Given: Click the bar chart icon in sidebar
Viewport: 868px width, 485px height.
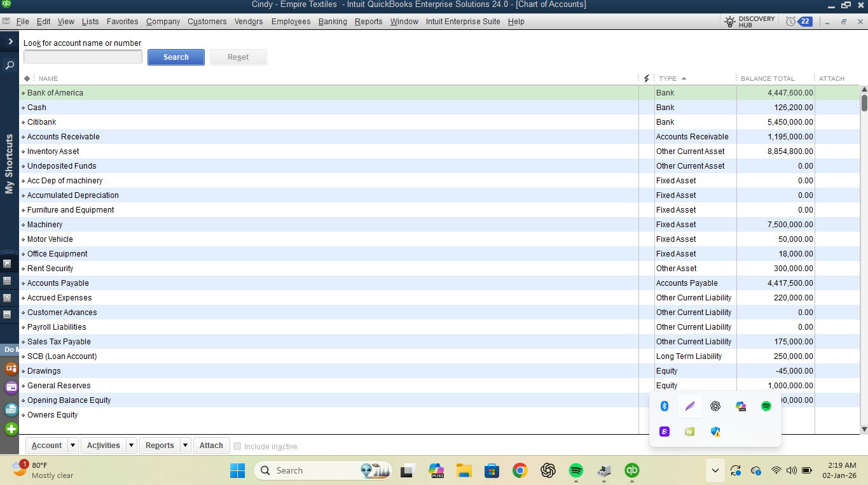Looking at the screenshot, I should click(7, 297).
